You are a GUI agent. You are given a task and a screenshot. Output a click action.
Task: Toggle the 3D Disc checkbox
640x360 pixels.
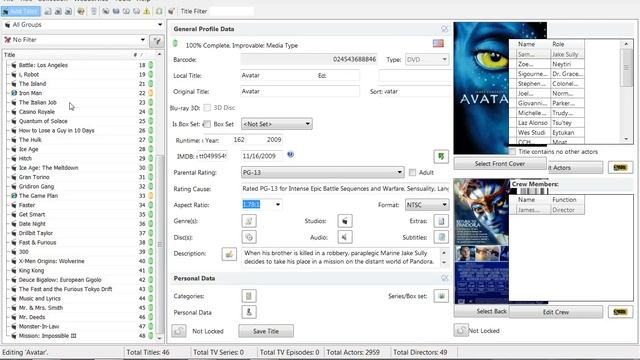click(x=207, y=108)
